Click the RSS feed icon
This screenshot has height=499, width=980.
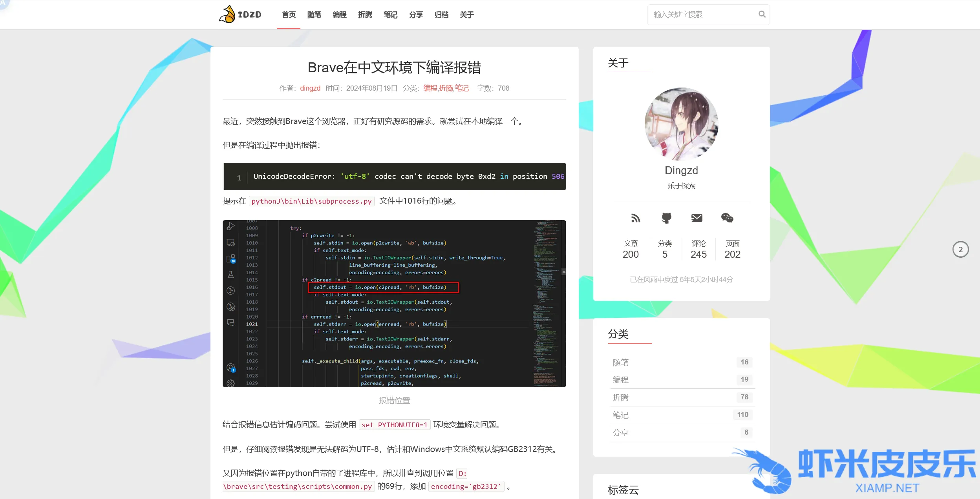pos(635,218)
